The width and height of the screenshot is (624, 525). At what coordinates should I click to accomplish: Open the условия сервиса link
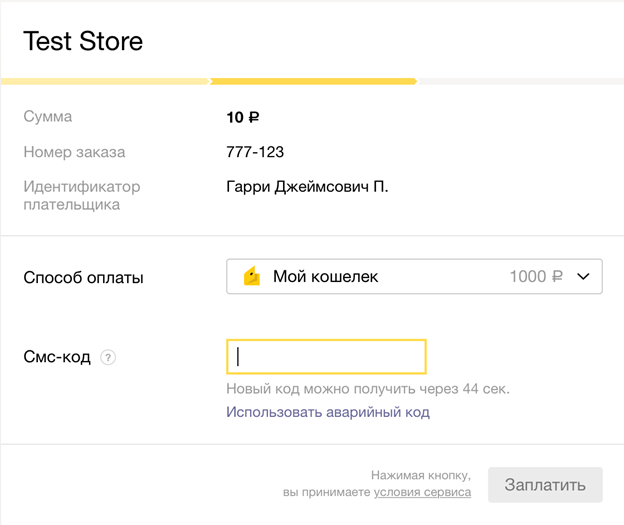coord(422,492)
